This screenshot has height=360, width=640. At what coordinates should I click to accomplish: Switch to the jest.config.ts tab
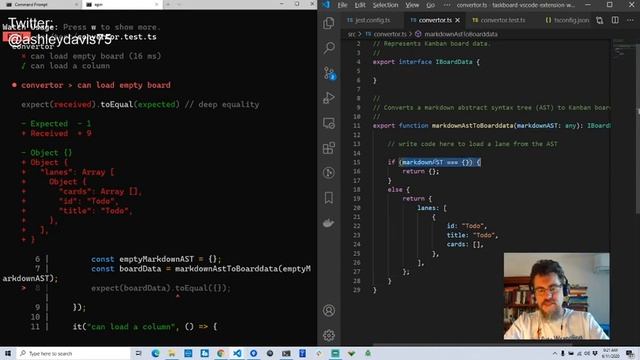pos(372,20)
